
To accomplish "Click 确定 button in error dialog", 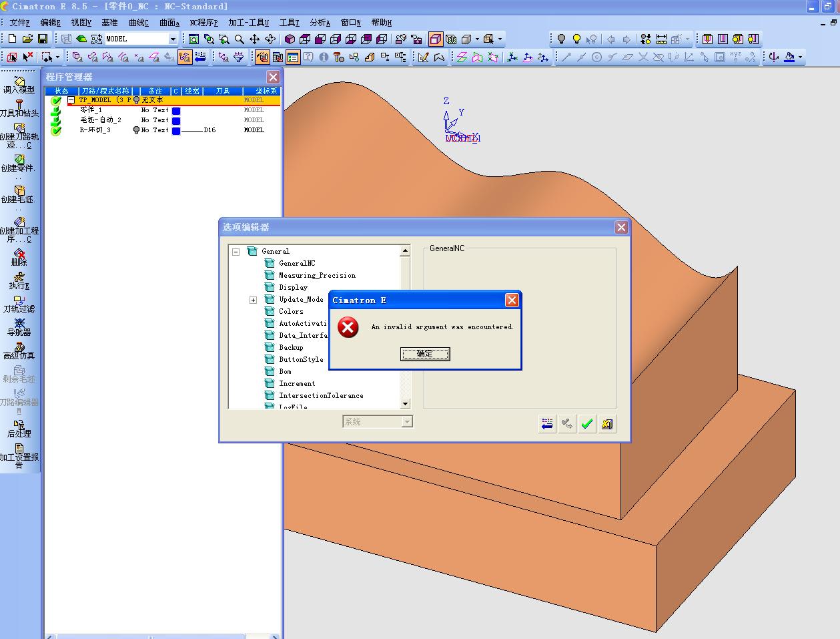I will click(425, 354).
